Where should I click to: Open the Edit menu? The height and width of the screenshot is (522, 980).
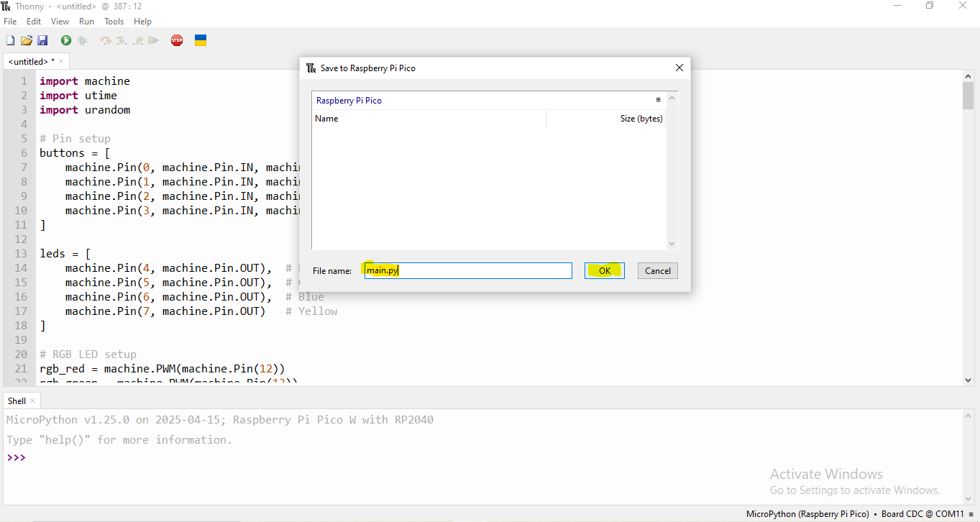click(x=34, y=22)
